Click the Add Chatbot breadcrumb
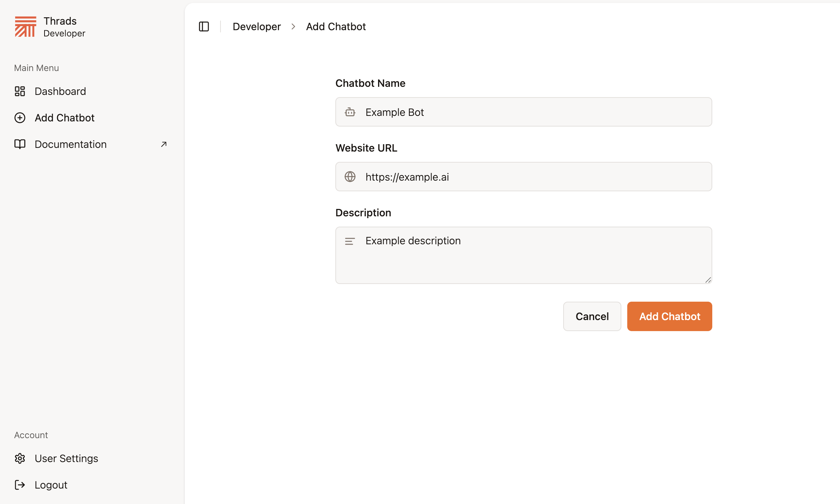840x504 pixels. pyautogui.click(x=336, y=26)
